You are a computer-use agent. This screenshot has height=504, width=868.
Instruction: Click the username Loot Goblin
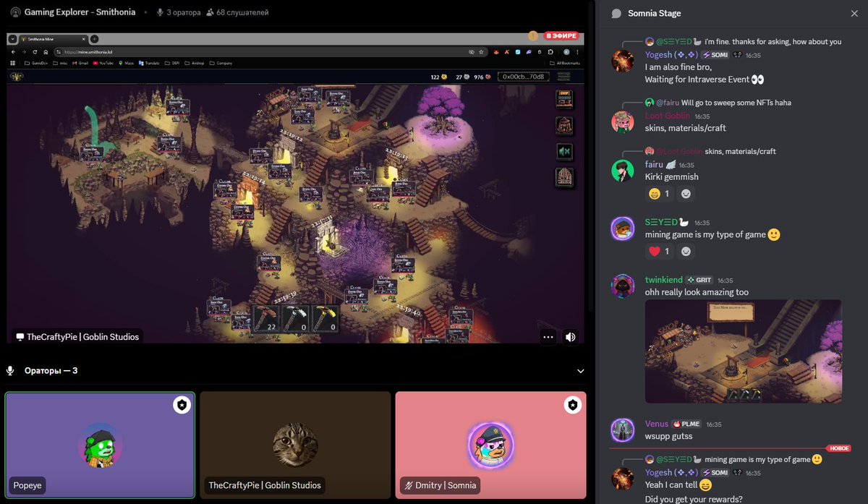pyautogui.click(x=668, y=116)
